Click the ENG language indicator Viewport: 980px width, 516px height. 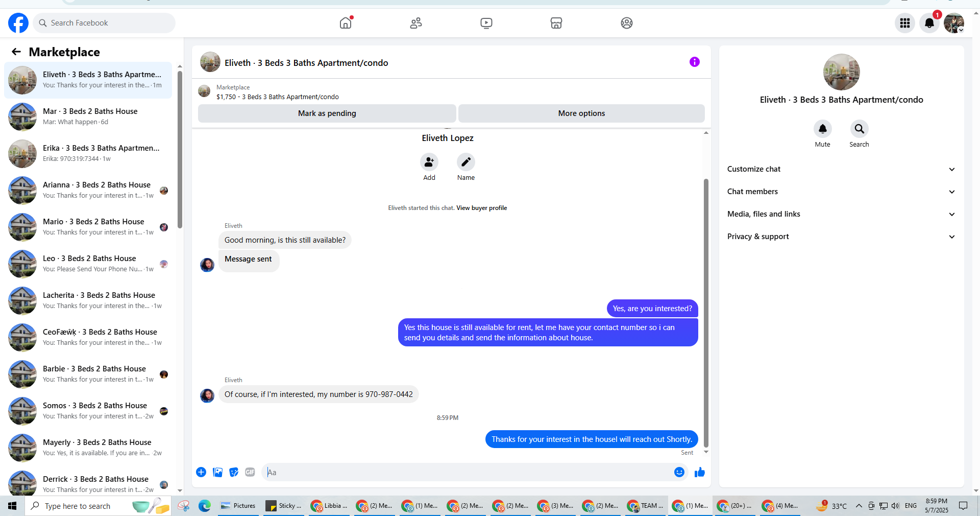click(x=911, y=506)
